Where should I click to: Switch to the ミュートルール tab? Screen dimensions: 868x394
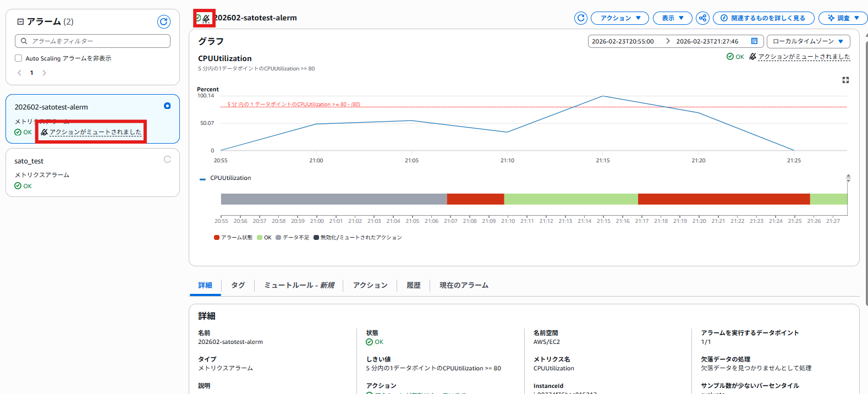click(299, 285)
